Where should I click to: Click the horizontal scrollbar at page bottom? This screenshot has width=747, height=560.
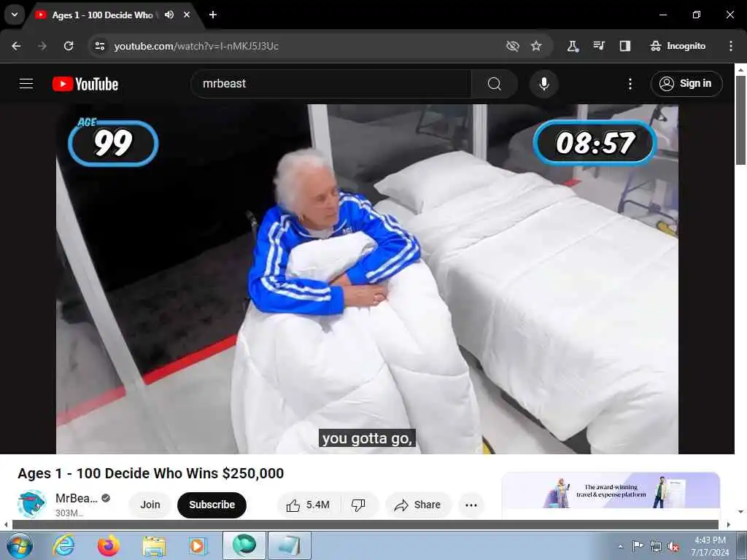tap(365, 525)
